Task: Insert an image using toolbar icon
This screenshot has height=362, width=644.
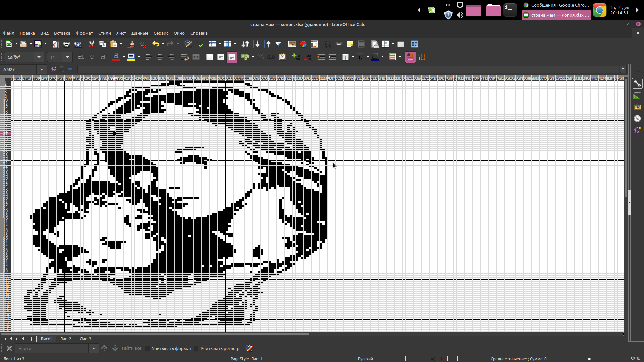Action: coord(292,44)
